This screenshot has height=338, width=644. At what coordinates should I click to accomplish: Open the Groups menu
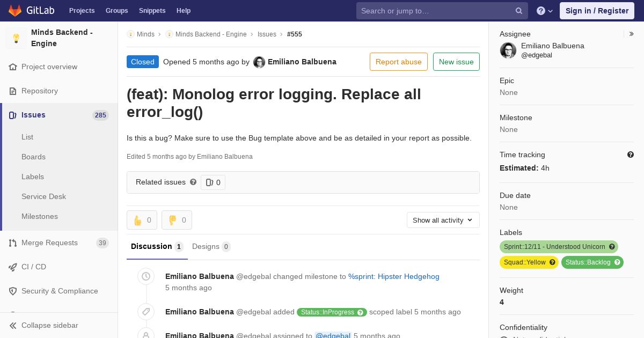tap(116, 11)
